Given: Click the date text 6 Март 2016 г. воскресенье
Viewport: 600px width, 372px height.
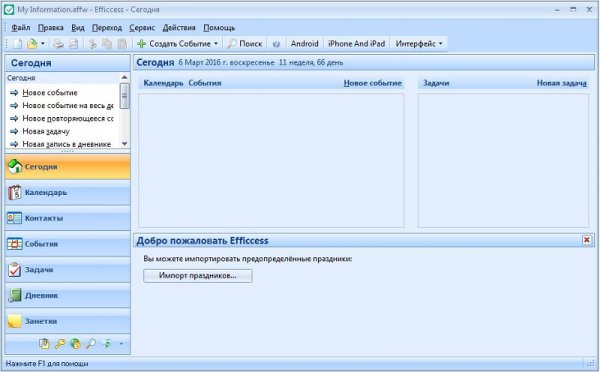Looking at the screenshot, I should pyautogui.click(x=226, y=62).
